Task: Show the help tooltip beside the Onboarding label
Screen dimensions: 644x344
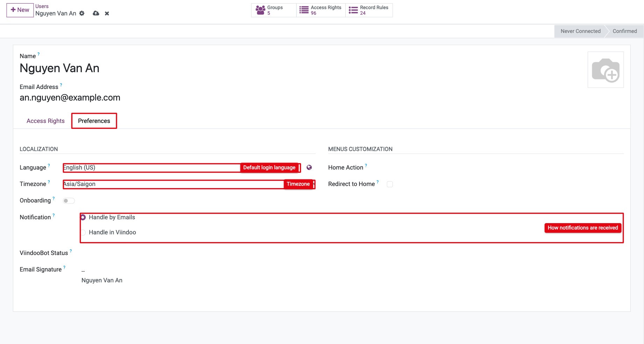Action: 54,198
